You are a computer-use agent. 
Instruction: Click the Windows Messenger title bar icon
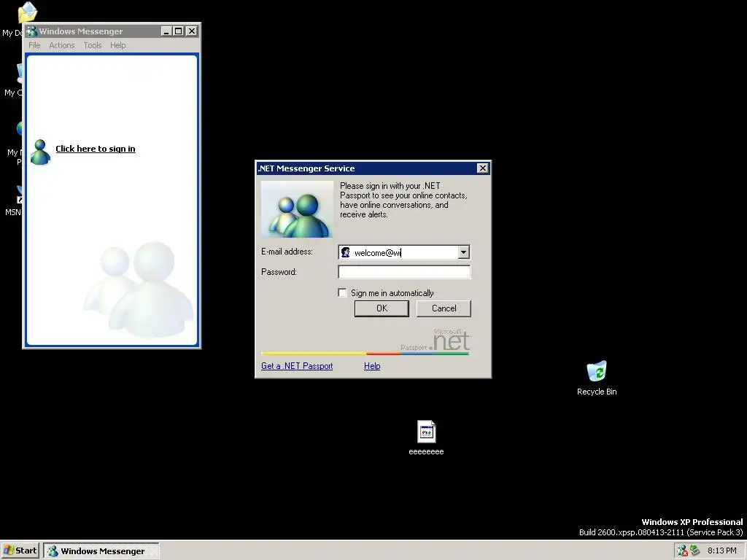pos(32,31)
